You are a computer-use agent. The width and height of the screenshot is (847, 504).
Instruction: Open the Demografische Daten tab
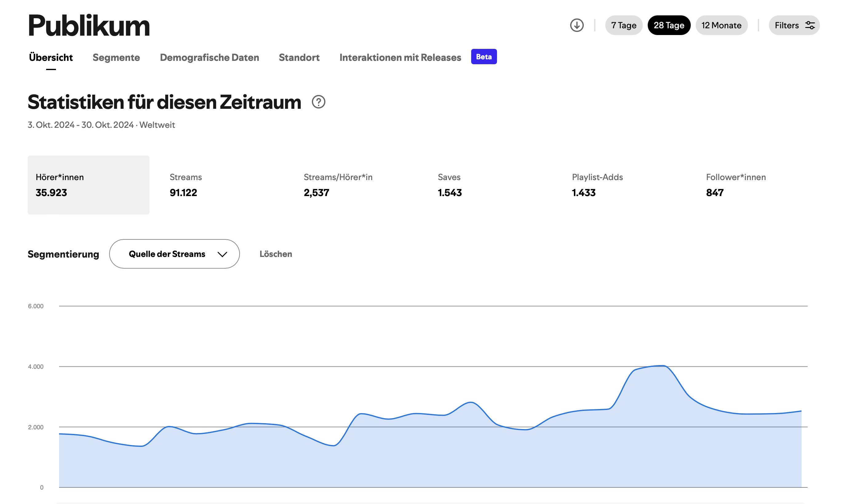(x=209, y=57)
